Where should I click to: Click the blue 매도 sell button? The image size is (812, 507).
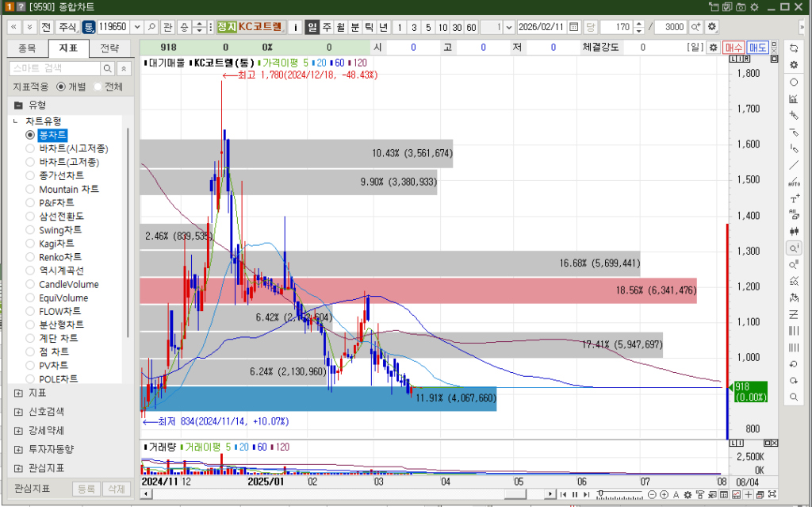click(757, 48)
